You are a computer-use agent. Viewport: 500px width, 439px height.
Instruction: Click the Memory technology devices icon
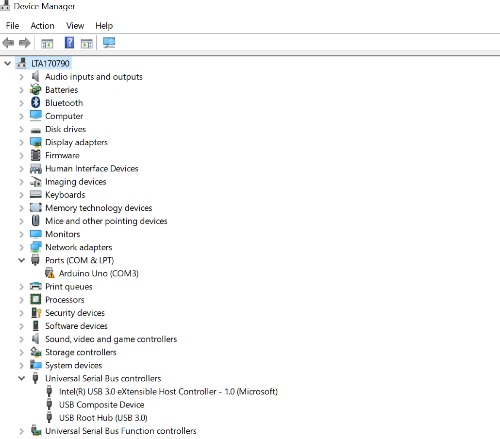(x=36, y=208)
